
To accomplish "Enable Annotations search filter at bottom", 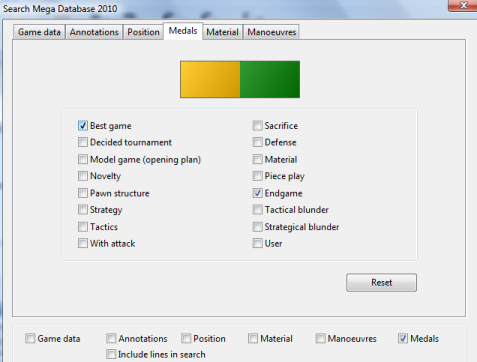I will [x=111, y=339].
